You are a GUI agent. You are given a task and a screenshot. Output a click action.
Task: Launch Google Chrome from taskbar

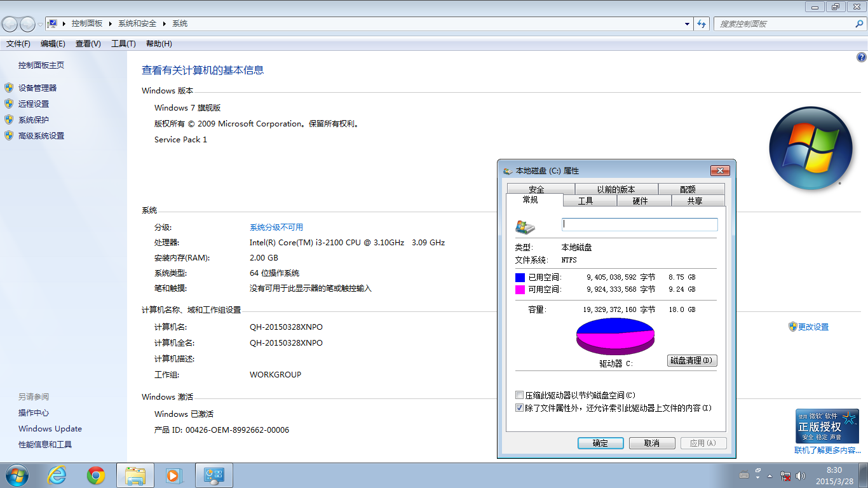[96, 475]
